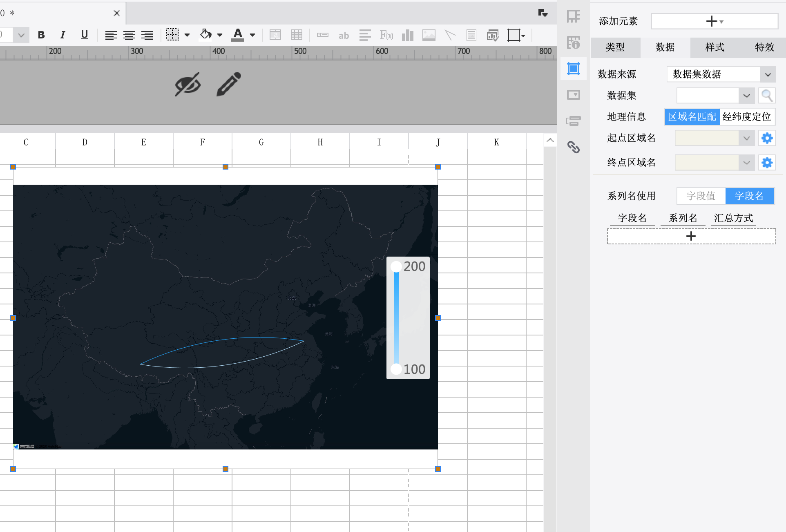The width and height of the screenshot is (786, 532).
Task: Click the 200 slider handle on legend
Action: 396,267
